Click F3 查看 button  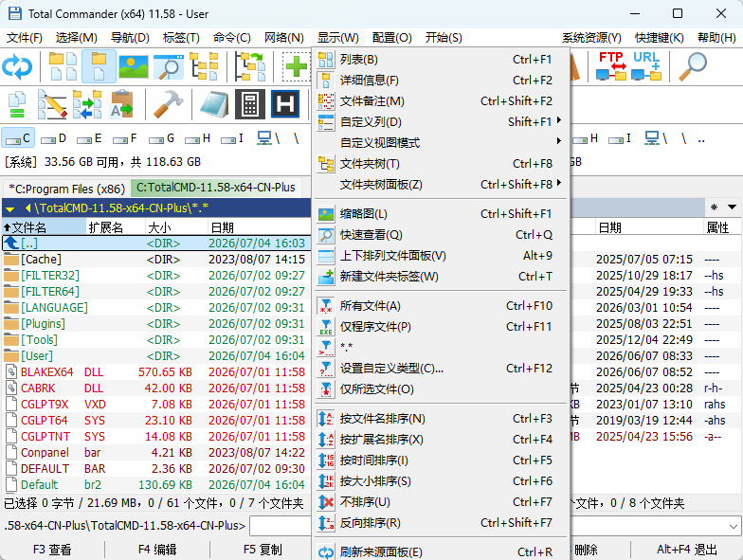[52, 550]
